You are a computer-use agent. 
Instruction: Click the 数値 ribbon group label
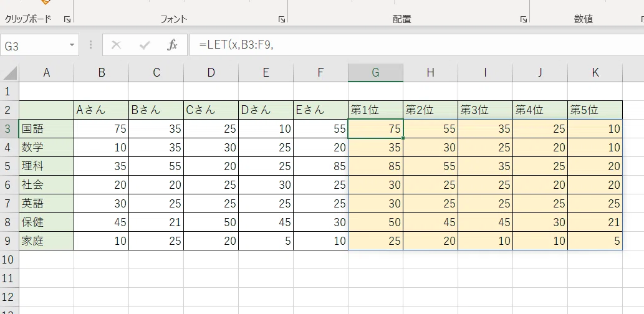[583, 19]
